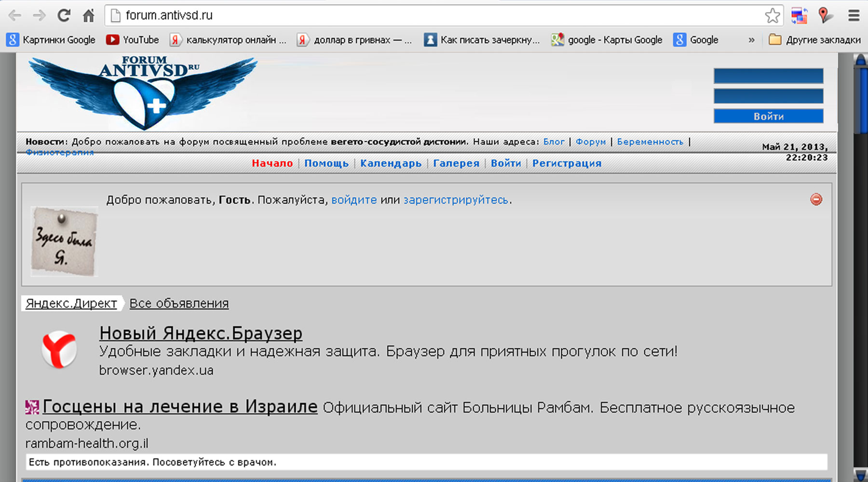Open the Госцены на лечение в Израиле ad
The width and height of the screenshot is (868, 482).
(180, 407)
